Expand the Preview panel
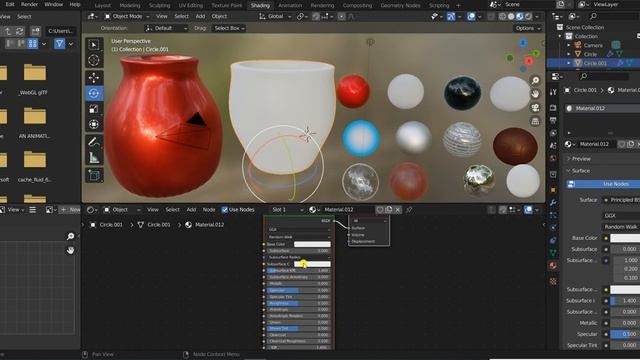This screenshot has height=360, width=640. click(x=581, y=159)
